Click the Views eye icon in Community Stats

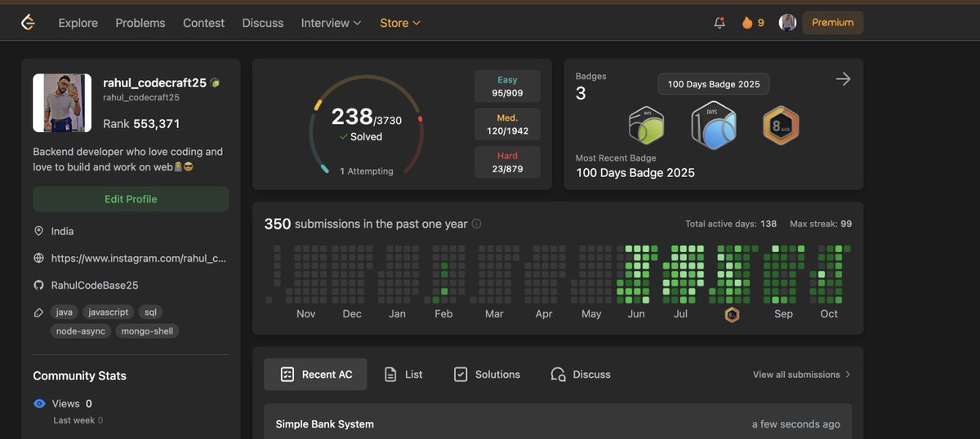(39, 403)
